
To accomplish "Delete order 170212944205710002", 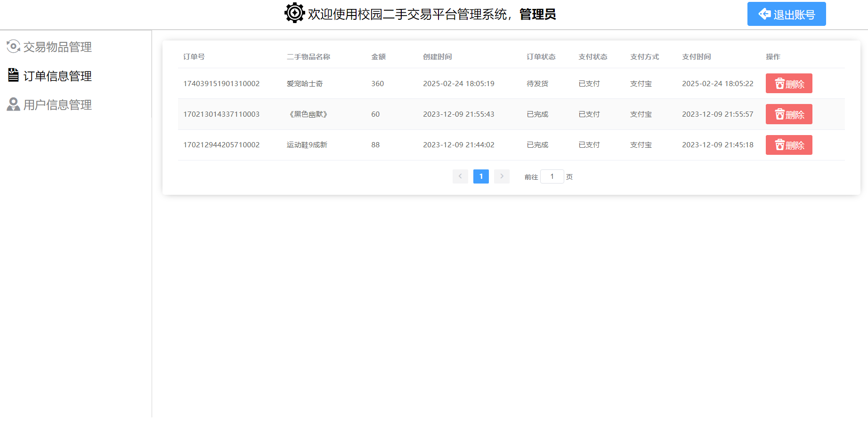I will point(789,145).
